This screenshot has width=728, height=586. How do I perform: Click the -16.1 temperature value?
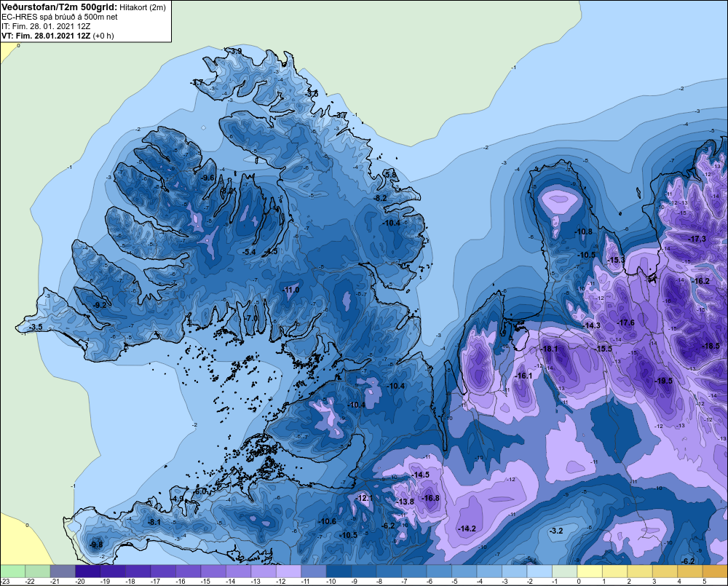click(x=524, y=376)
